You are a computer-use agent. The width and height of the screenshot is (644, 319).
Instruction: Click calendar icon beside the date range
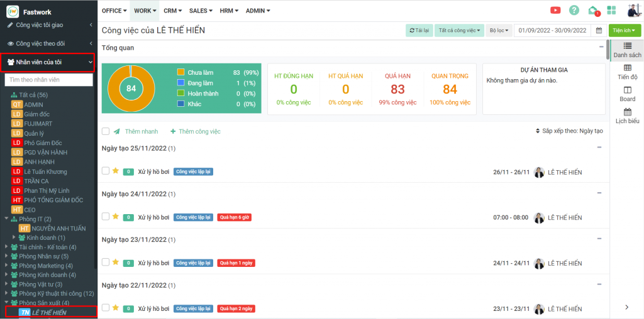click(x=598, y=30)
